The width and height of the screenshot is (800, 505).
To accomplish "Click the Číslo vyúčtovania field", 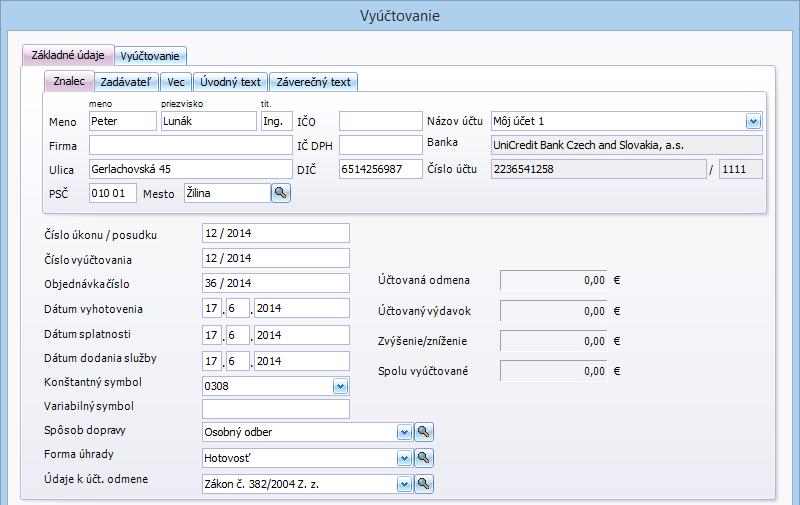I will (x=276, y=258).
